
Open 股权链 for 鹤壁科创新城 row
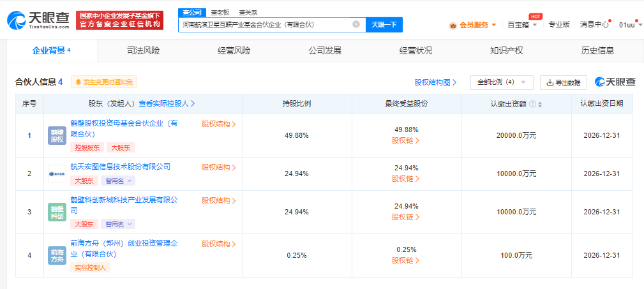coord(406,217)
